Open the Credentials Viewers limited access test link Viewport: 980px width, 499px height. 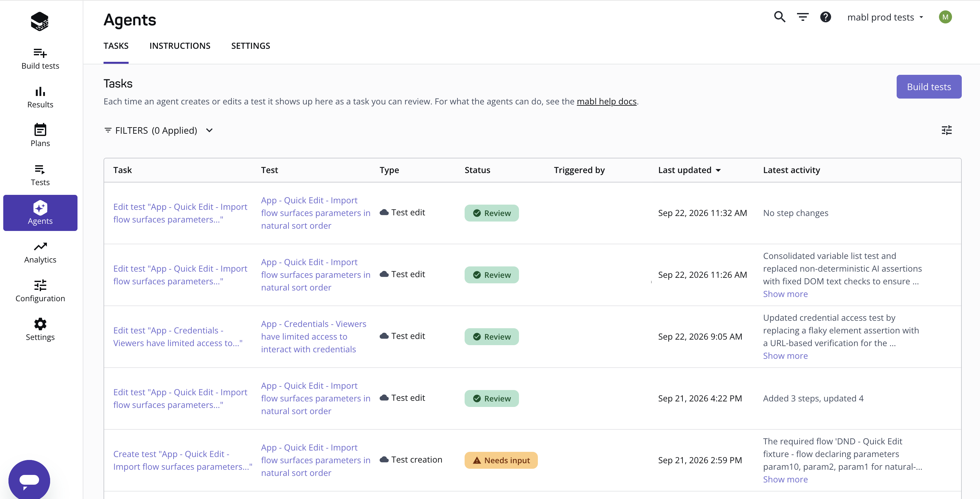(314, 337)
